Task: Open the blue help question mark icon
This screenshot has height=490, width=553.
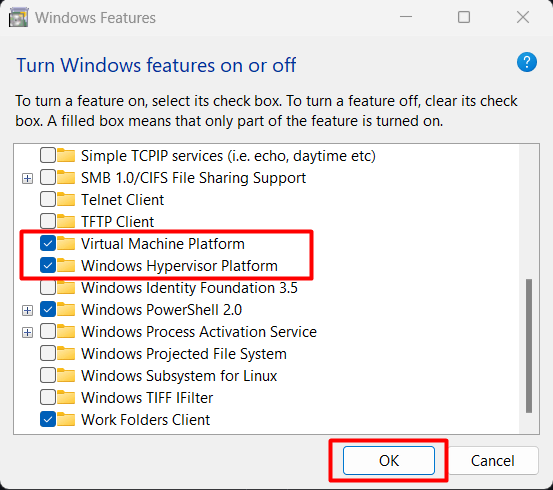Action: point(527,62)
